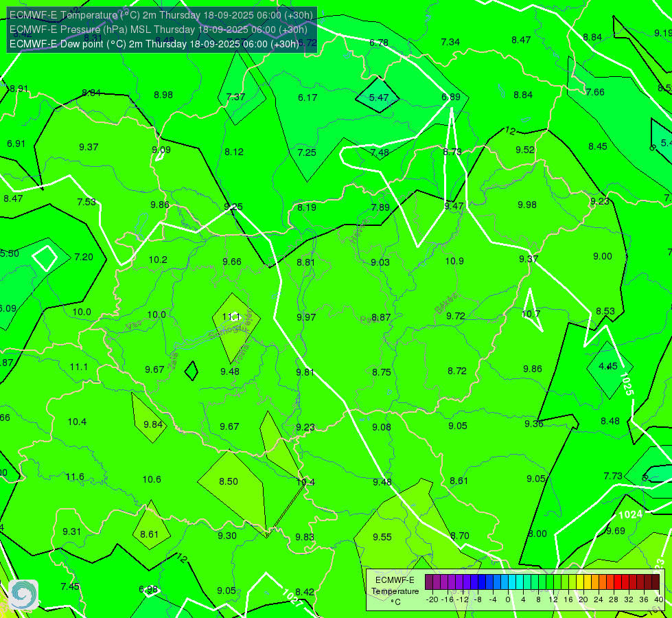Select the ECMWF-E Temperature 2m layer label
The width and height of the screenshot is (672, 618).
[x=161, y=15]
